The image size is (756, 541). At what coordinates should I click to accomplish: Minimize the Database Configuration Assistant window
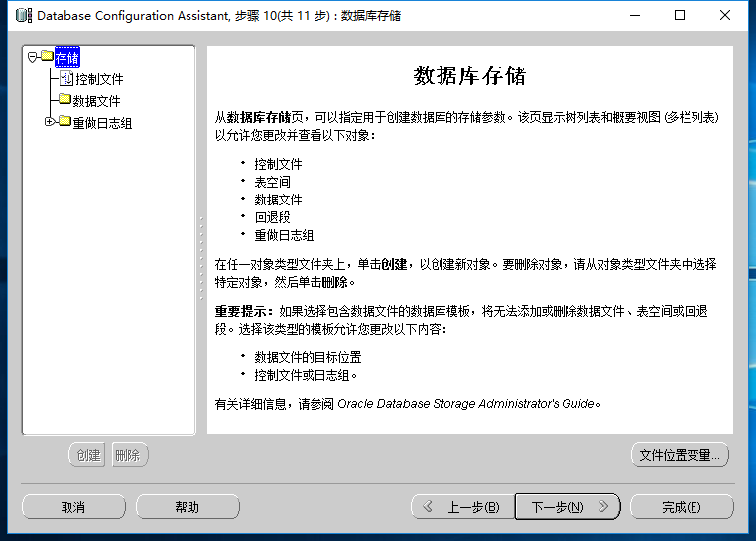[635, 16]
